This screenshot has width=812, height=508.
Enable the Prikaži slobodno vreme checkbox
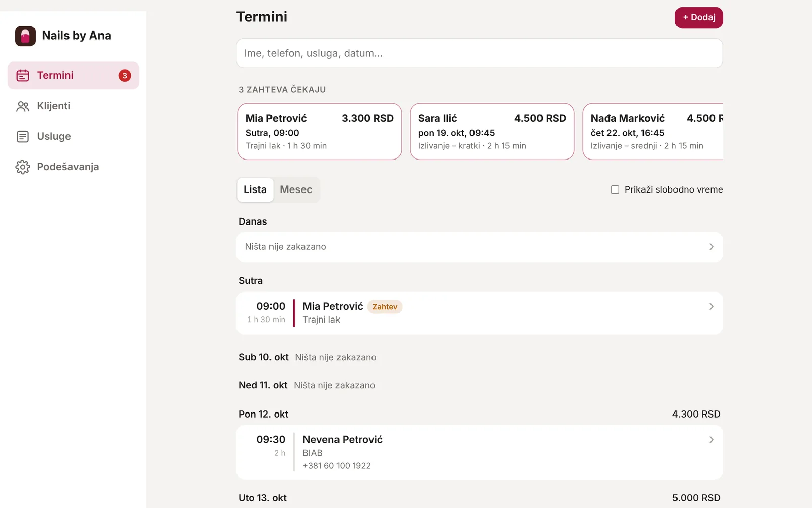[615, 189]
